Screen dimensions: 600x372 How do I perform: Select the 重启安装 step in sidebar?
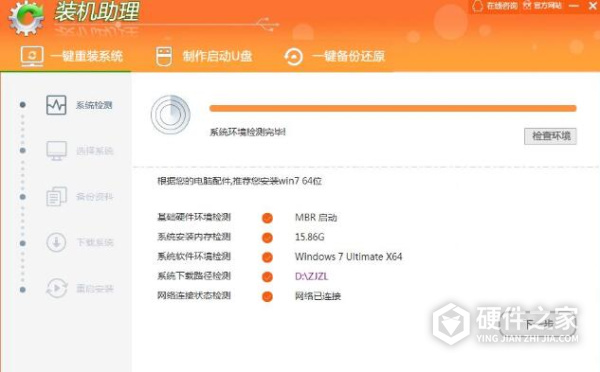coord(79,288)
